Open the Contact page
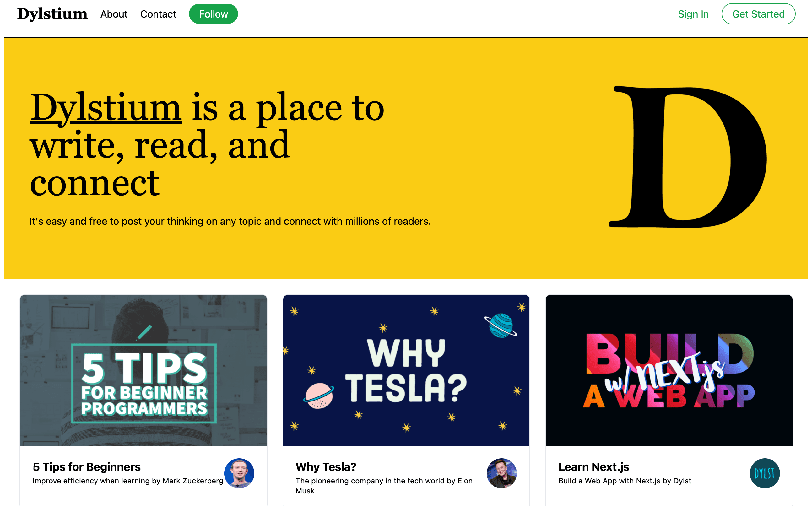The image size is (812, 506). tap(158, 14)
